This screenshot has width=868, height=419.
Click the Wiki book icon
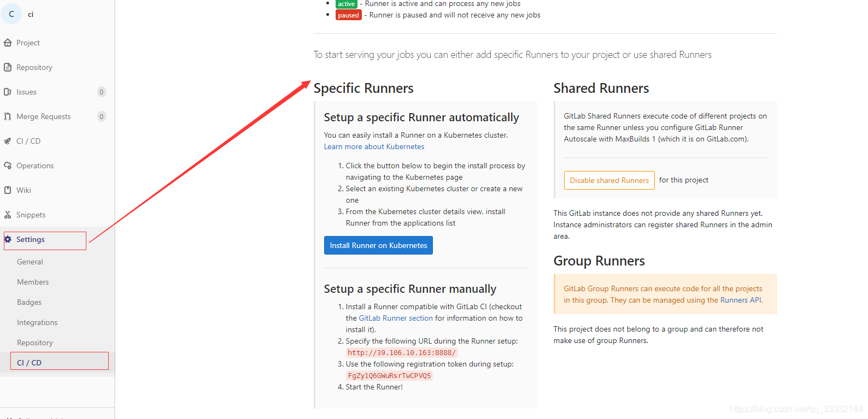(x=8, y=190)
